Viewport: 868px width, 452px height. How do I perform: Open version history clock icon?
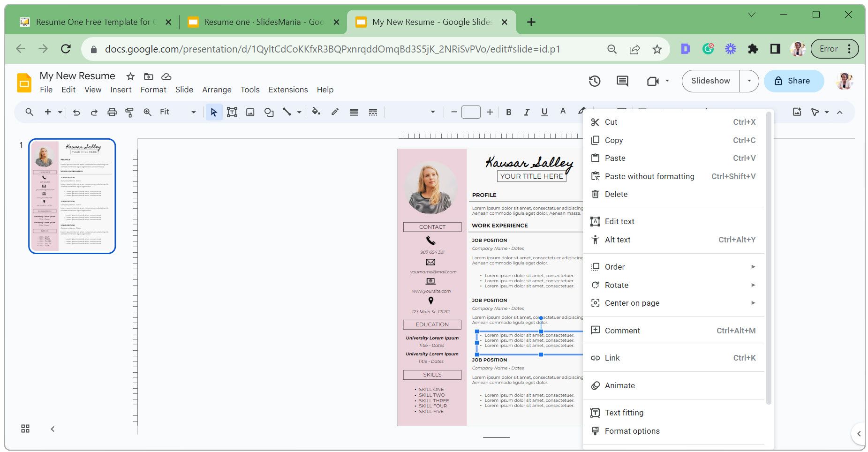coord(595,81)
